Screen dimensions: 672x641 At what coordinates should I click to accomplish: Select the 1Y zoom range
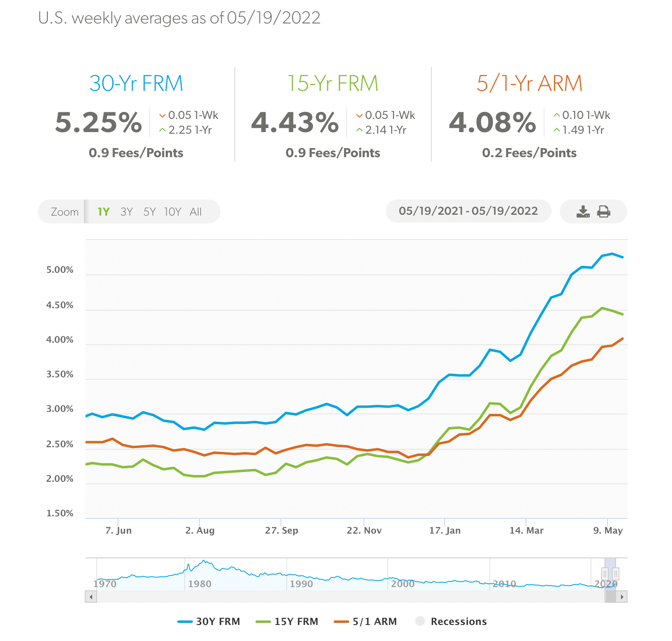(104, 212)
